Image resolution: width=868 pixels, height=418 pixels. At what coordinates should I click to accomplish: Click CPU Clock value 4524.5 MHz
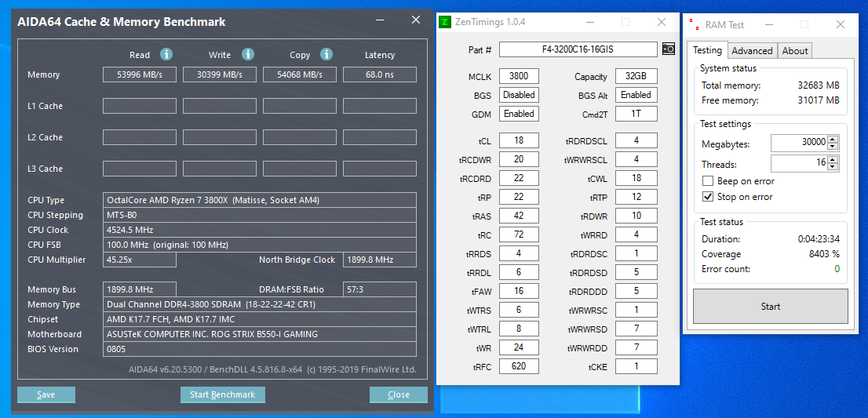(x=260, y=230)
